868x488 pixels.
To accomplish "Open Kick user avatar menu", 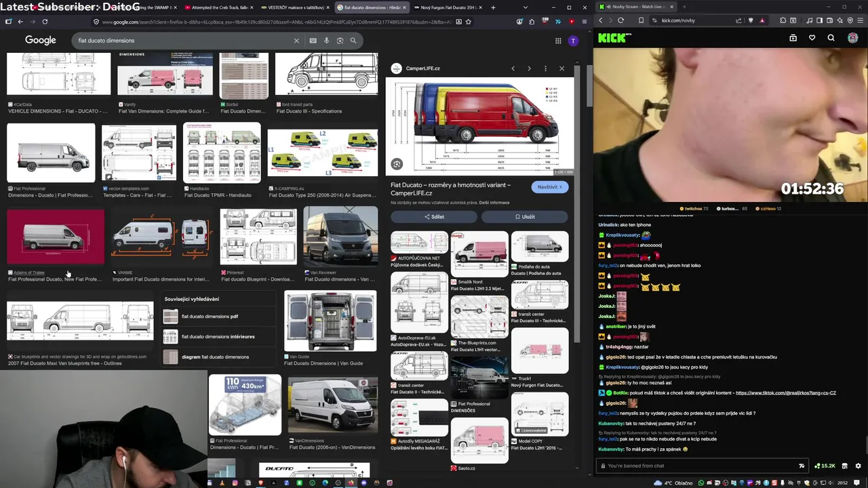I will tap(852, 38).
